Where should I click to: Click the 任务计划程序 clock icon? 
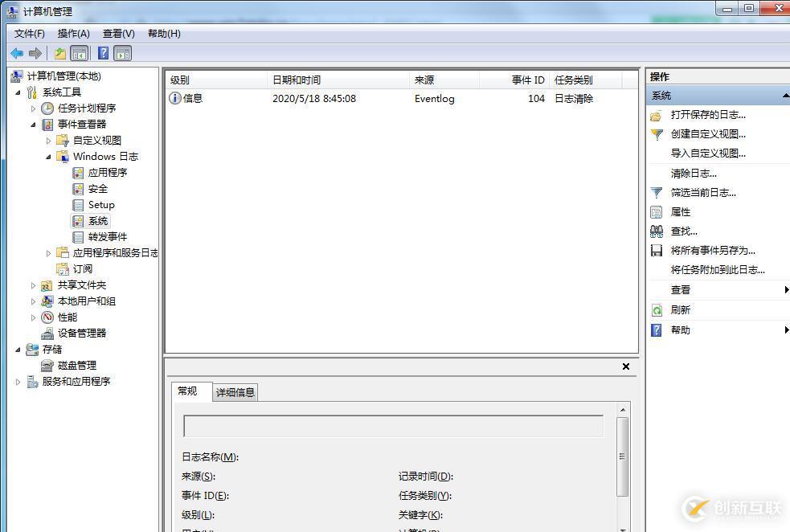tap(47, 108)
